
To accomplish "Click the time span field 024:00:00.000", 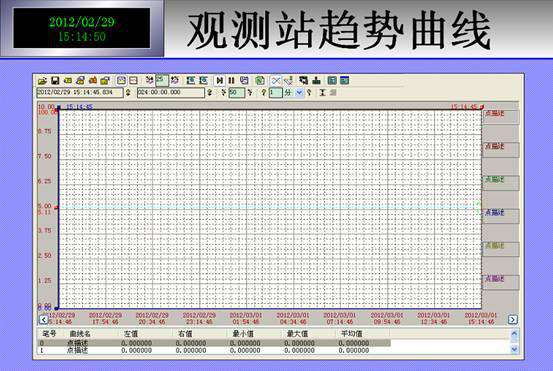I will click(x=171, y=93).
